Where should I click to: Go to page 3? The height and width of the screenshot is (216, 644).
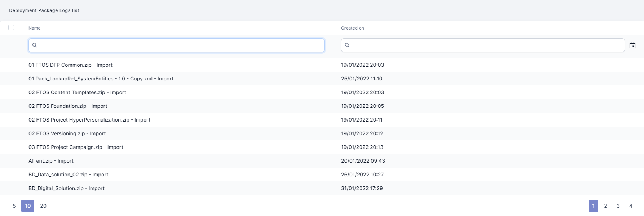pos(618,206)
